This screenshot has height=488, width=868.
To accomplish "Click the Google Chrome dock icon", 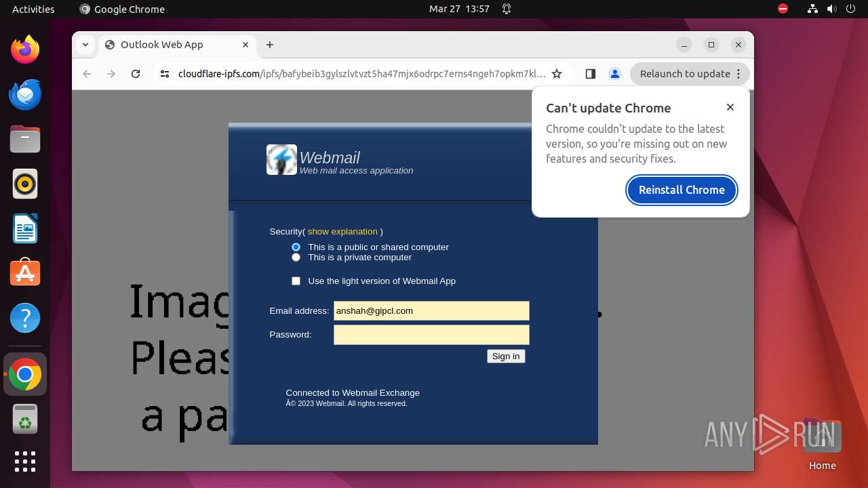I will coord(25,374).
